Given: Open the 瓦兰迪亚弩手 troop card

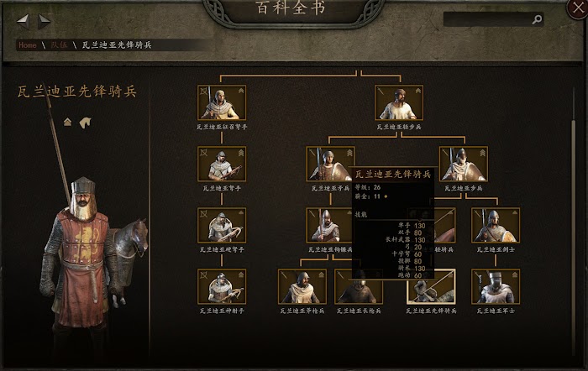Looking at the screenshot, I should click(x=222, y=164).
